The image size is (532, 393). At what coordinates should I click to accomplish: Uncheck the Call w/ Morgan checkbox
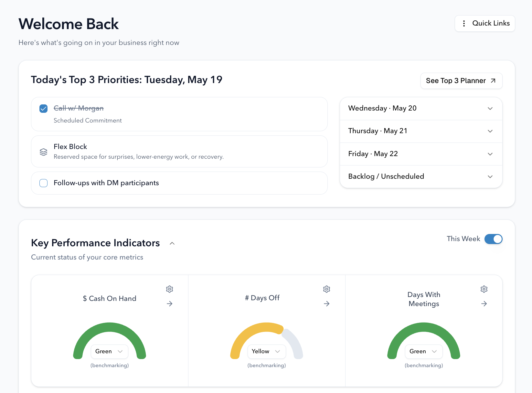[x=43, y=108]
